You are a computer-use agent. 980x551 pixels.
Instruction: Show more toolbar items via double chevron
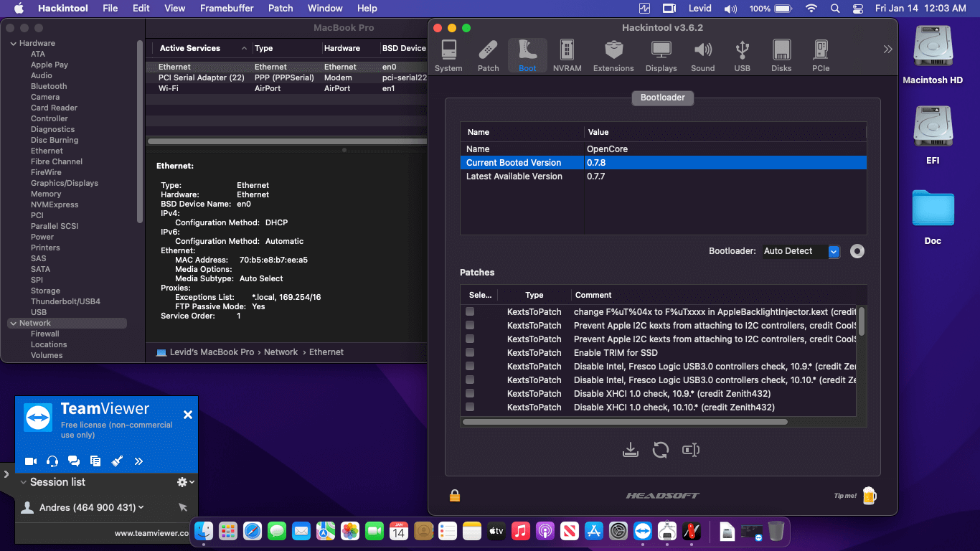coord(887,50)
